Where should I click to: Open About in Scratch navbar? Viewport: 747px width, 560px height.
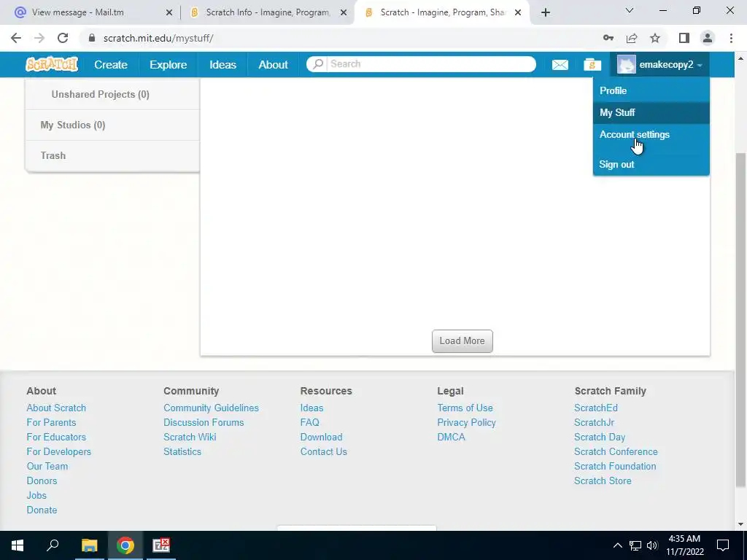click(273, 64)
